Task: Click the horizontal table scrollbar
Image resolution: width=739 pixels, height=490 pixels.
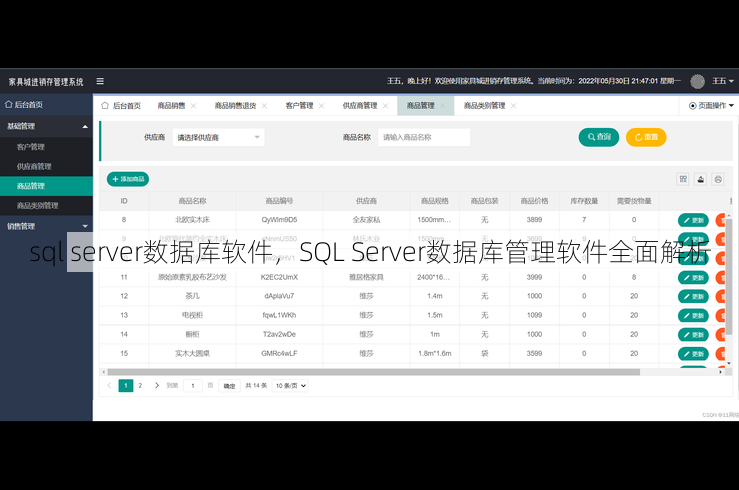Action: pos(373,372)
